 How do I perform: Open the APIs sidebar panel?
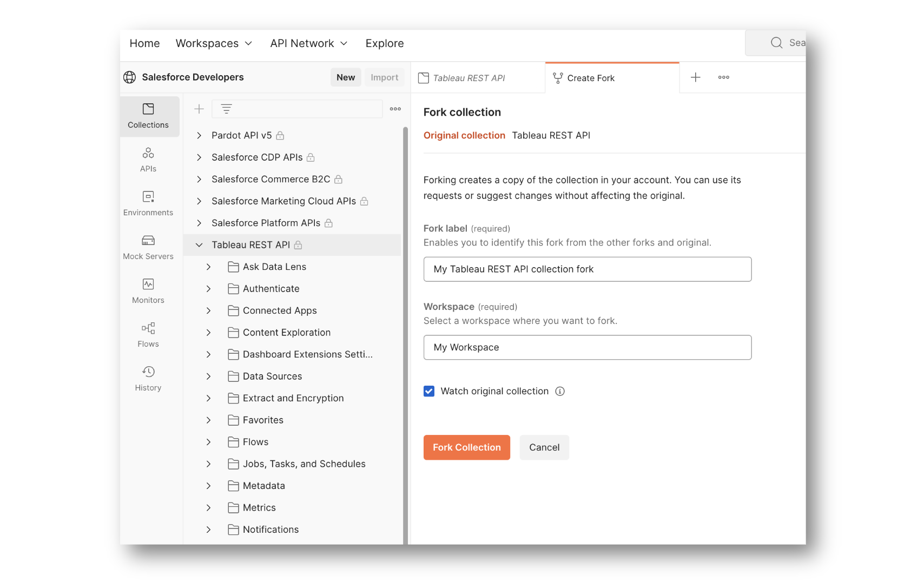tap(148, 160)
